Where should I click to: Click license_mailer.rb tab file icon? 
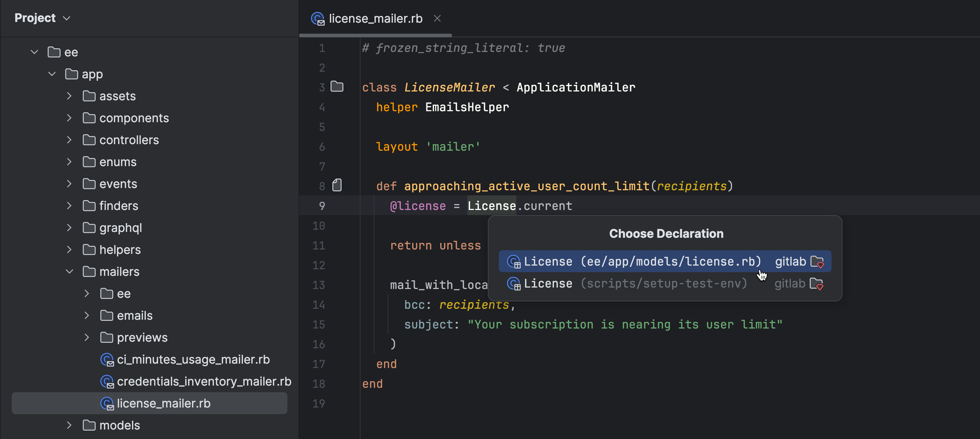[x=317, y=18]
